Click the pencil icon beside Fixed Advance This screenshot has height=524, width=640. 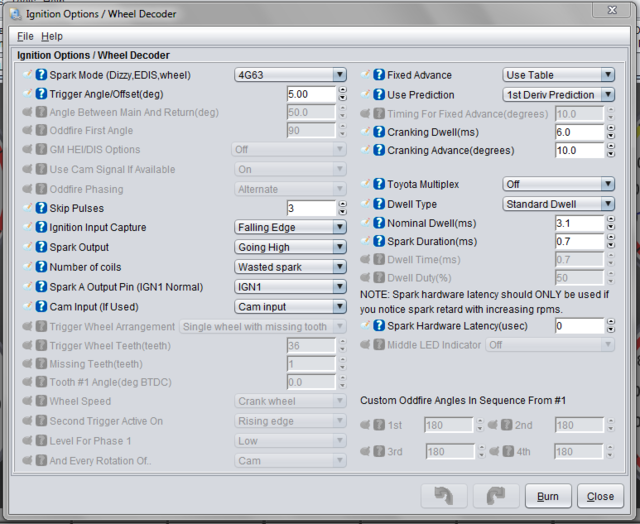coord(365,74)
